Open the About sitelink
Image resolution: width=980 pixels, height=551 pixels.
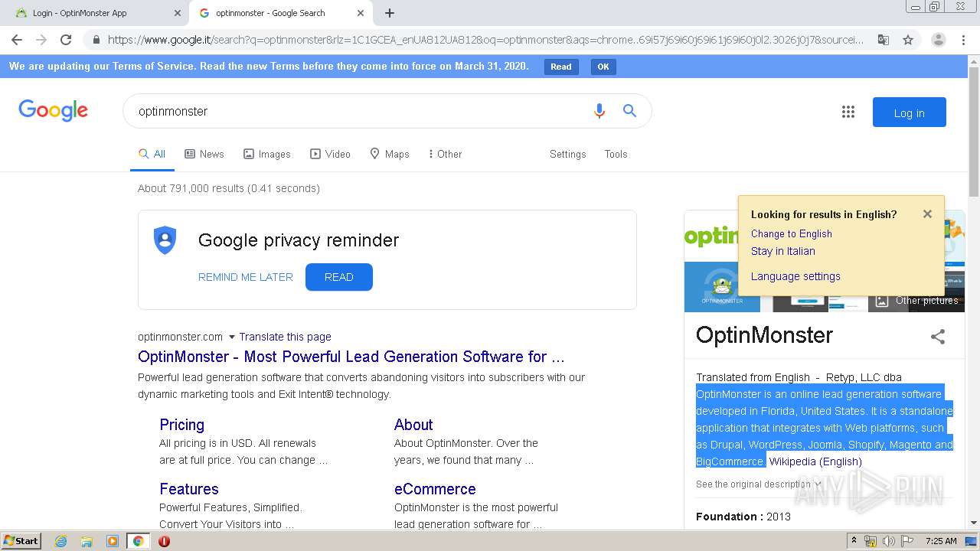coord(413,425)
